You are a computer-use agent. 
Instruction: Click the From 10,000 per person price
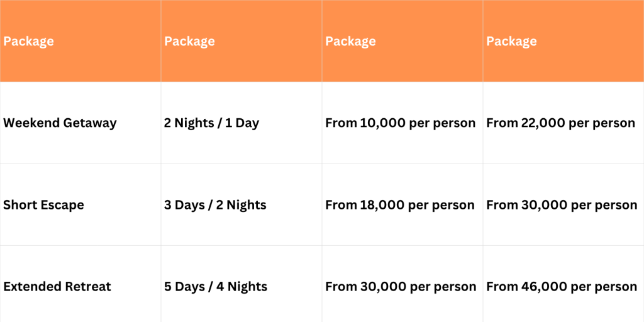click(x=400, y=123)
